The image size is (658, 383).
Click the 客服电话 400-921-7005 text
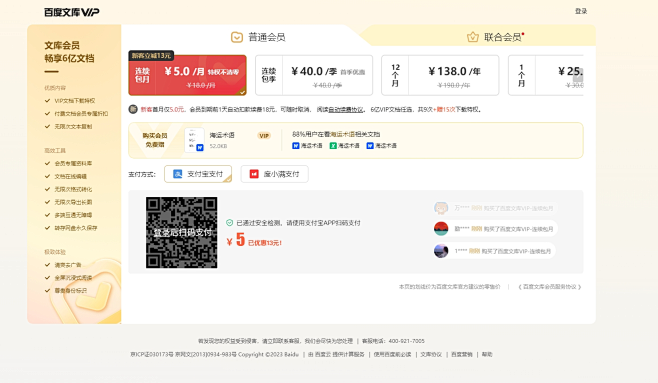tap(393, 341)
